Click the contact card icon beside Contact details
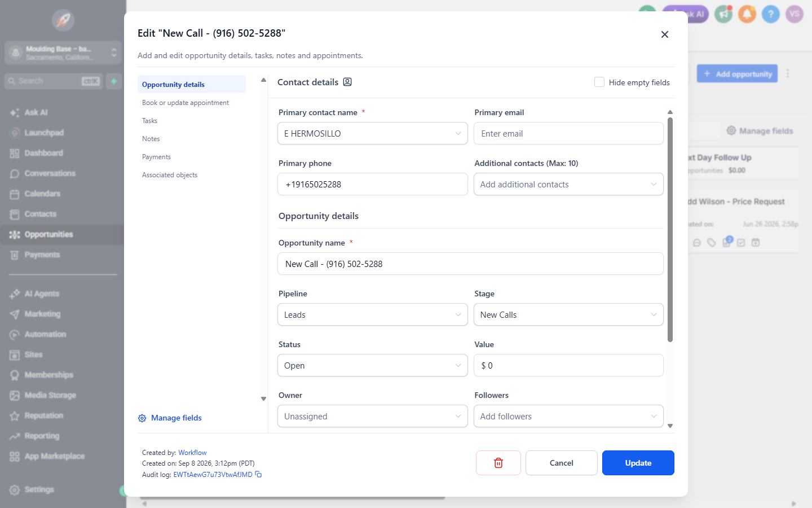The image size is (812, 508). pos(347,82)
